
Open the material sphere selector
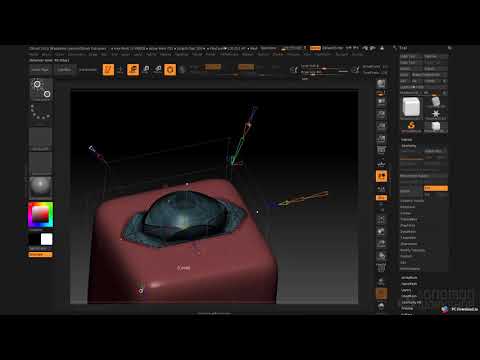[x=41, y=188]
